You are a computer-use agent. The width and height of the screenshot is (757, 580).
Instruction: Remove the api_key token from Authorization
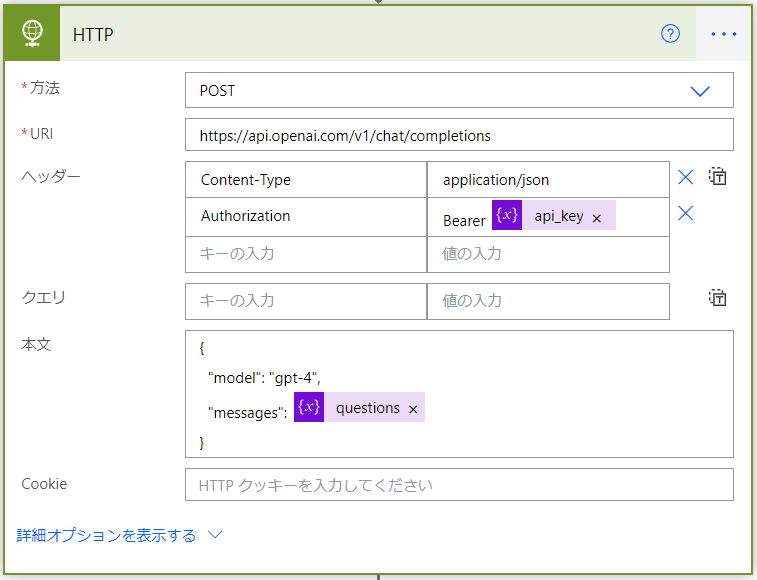point(597,218)
